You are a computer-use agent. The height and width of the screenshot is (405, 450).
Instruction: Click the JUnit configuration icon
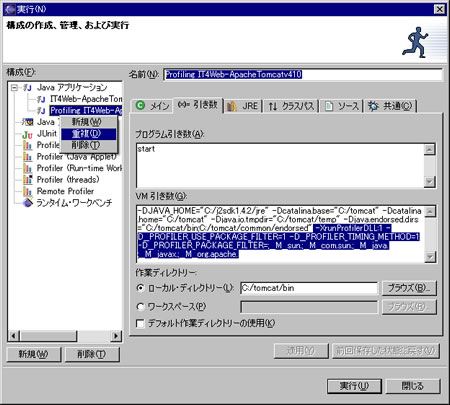27,134
